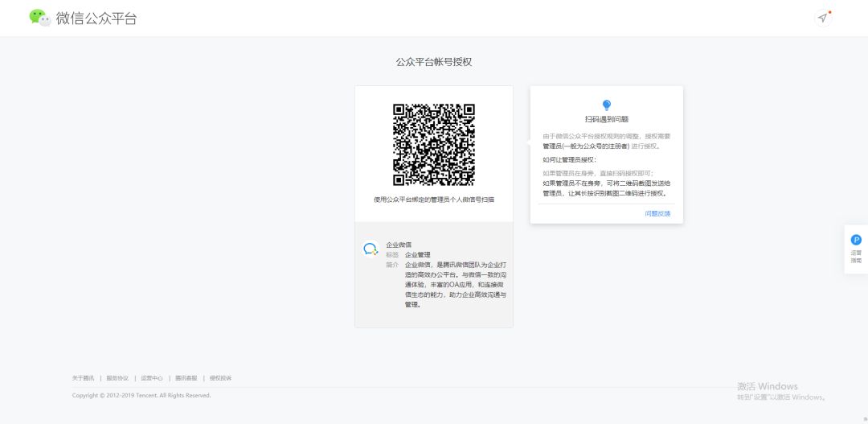Click the 企业微信 app icon
Image resolution: width=868 pixels, height=424 pixels.
370,249
